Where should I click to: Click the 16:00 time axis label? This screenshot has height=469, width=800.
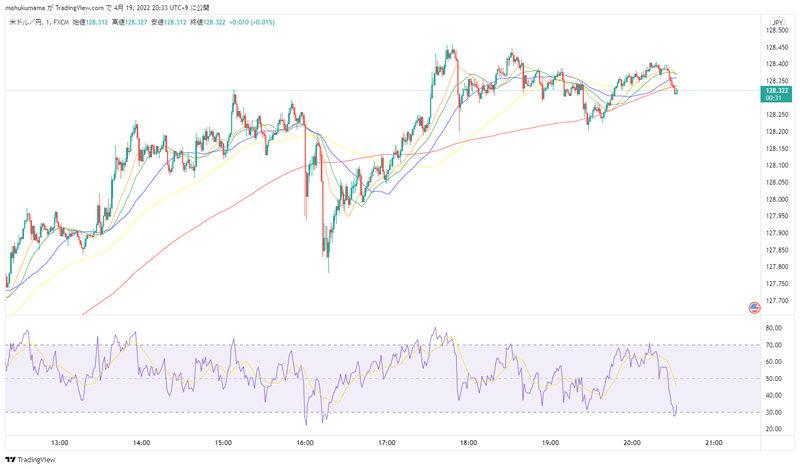[305, 443]
